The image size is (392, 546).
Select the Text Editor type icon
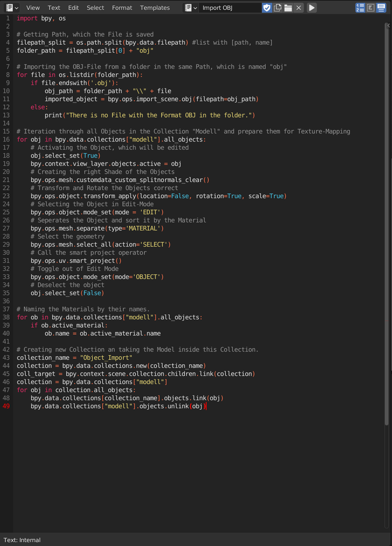coord(8,7)
